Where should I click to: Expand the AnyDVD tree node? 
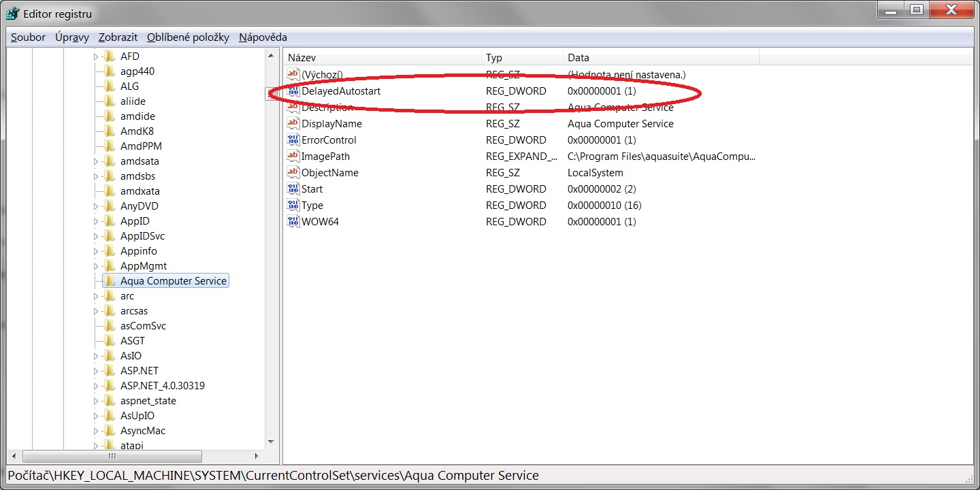pos(96,206)
